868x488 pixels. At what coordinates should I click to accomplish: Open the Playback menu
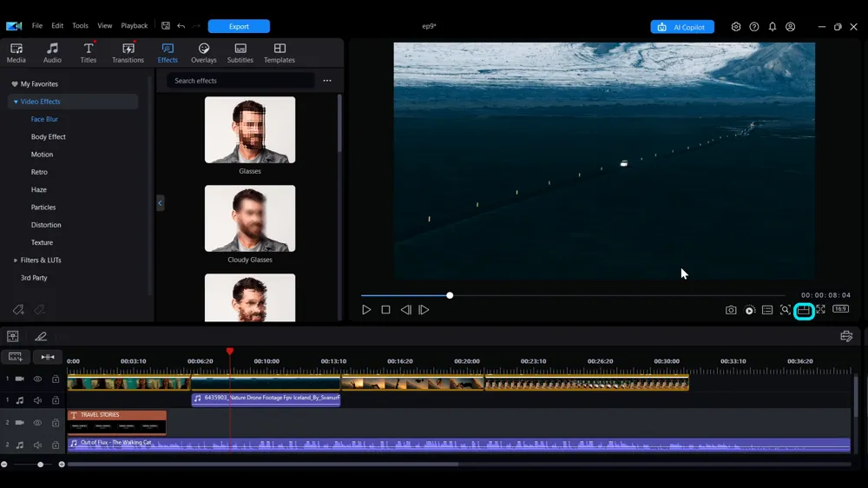[134, 25]
